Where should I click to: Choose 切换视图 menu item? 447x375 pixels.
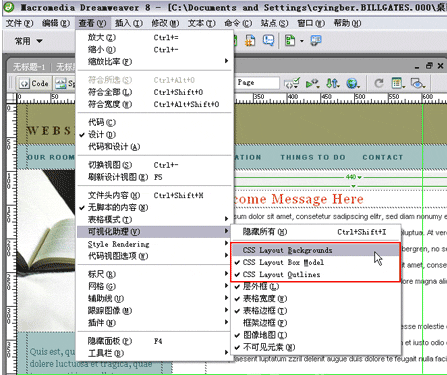(x=154, y=165)
